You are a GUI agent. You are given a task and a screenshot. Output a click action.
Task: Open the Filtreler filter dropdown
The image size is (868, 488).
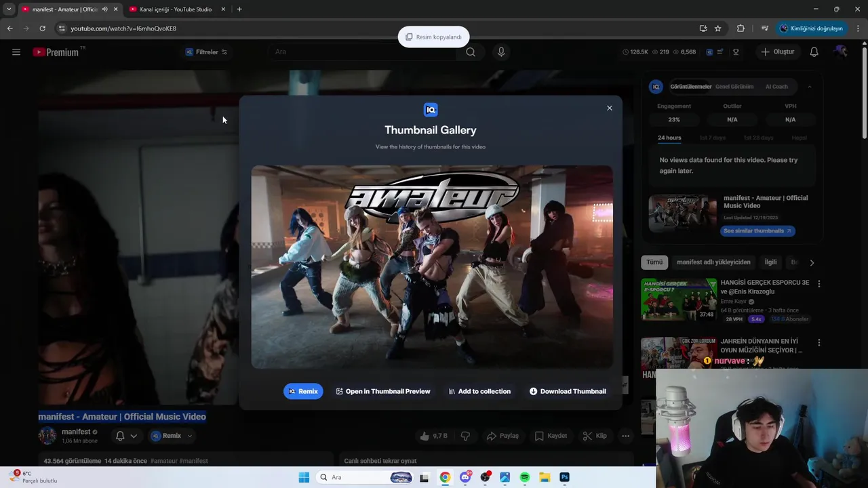coord(206,52)
